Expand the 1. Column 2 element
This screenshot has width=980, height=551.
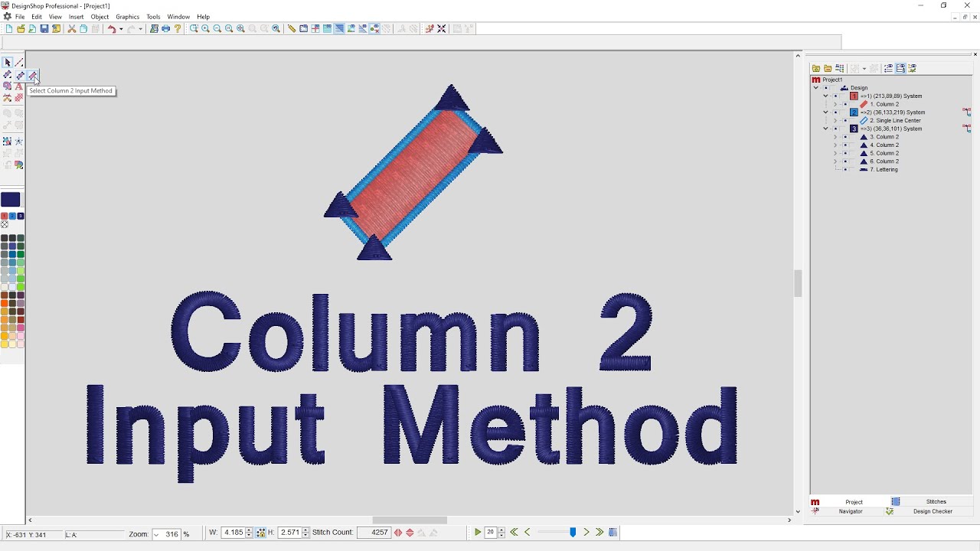pyautogui.click(x=835, y=104)
